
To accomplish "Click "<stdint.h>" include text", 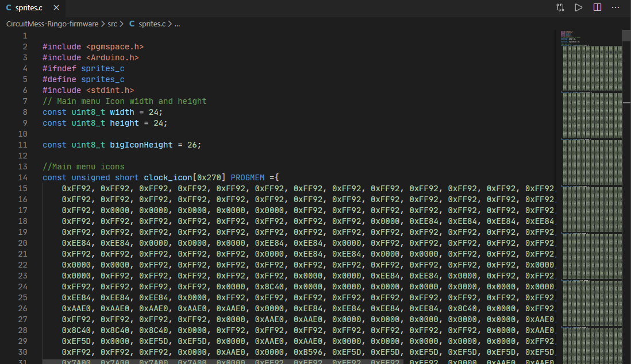I will tap(110, 91).
